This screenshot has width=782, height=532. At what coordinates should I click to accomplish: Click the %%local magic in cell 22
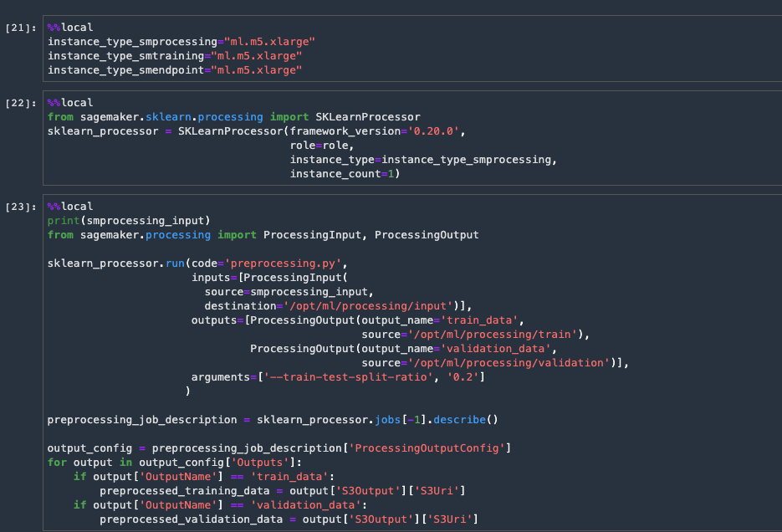tap(70, 103)
